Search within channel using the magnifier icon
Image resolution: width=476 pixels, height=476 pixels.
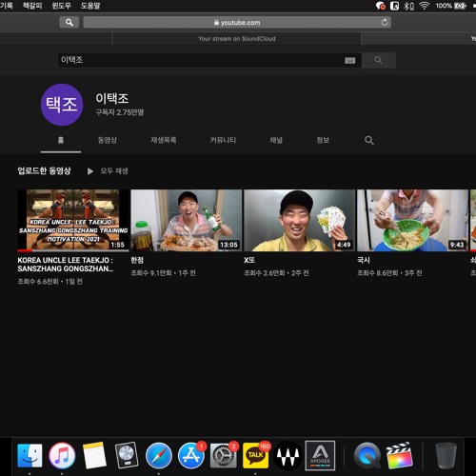tap(369, 140)
